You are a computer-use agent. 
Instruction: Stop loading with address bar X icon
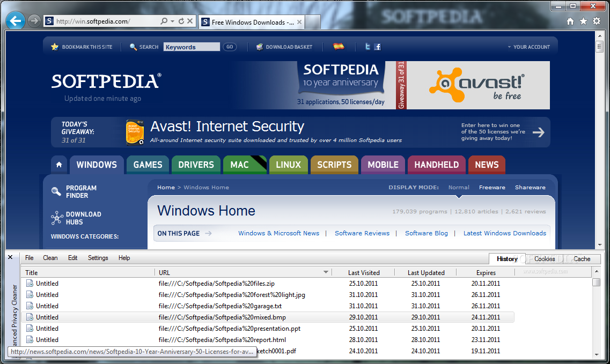click(190, 21)
